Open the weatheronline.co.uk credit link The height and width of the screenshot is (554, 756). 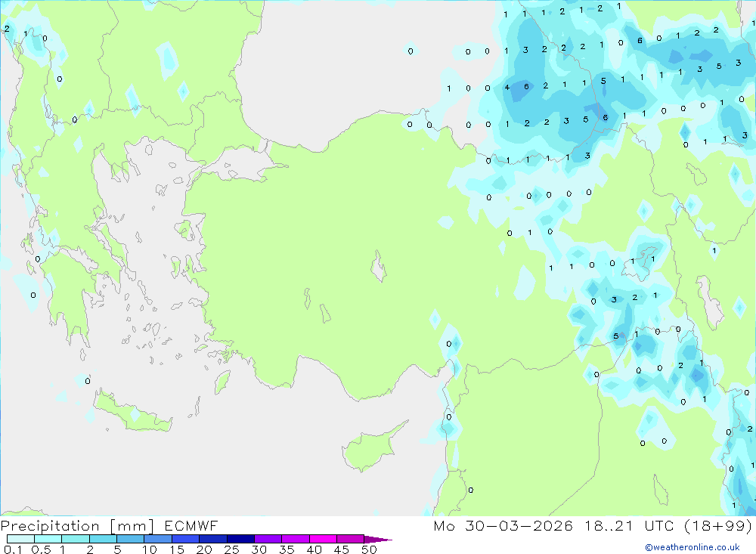tap(692, 547)
